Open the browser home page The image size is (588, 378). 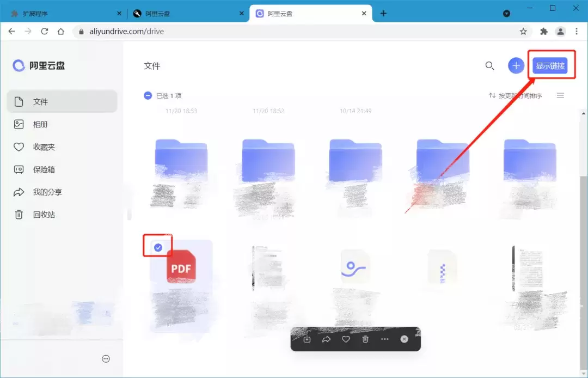(61, 32)
